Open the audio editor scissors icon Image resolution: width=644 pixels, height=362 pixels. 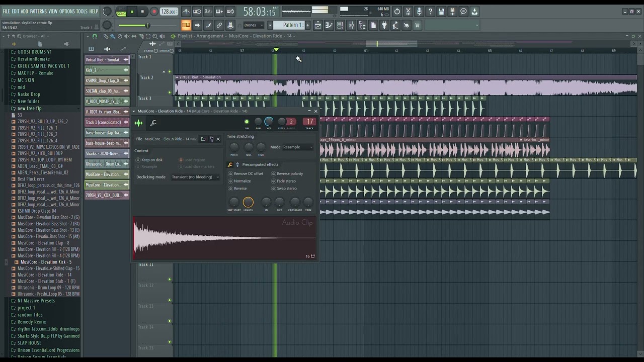coord(408,12)
